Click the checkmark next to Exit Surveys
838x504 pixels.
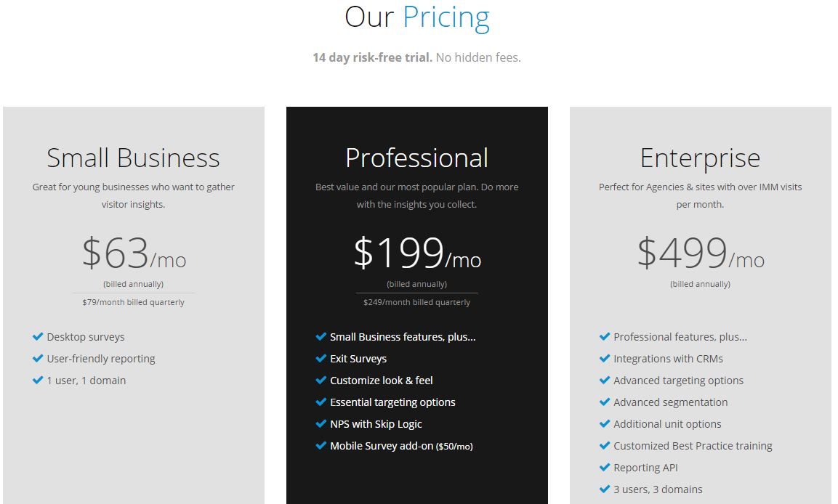coord(319,358)
